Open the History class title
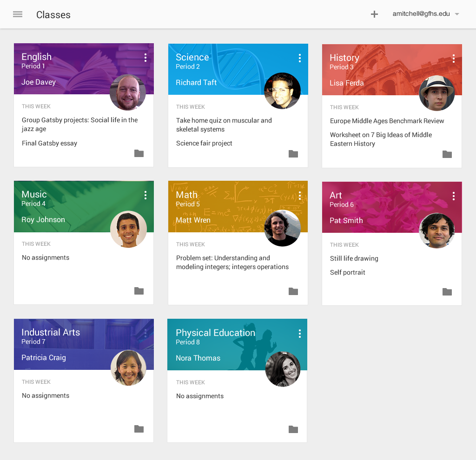The height and width of the screenshot is (460, 476). point(344,58)
